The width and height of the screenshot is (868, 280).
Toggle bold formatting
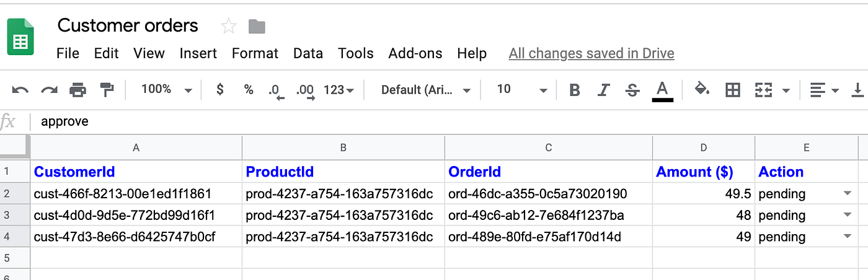tap(575, 90)
